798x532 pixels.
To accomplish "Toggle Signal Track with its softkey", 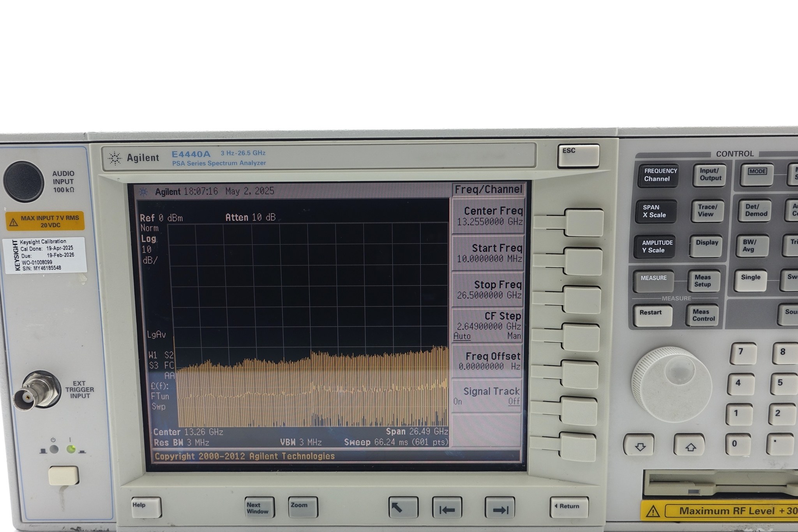I will [578, 411].
